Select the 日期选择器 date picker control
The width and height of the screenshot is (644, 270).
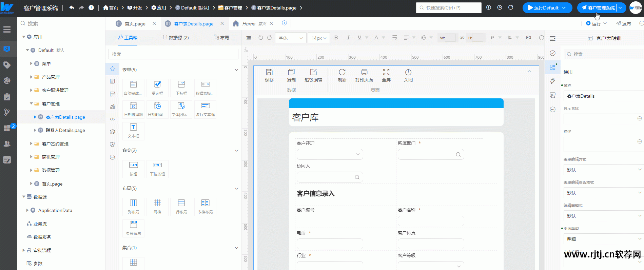[133, 109]
